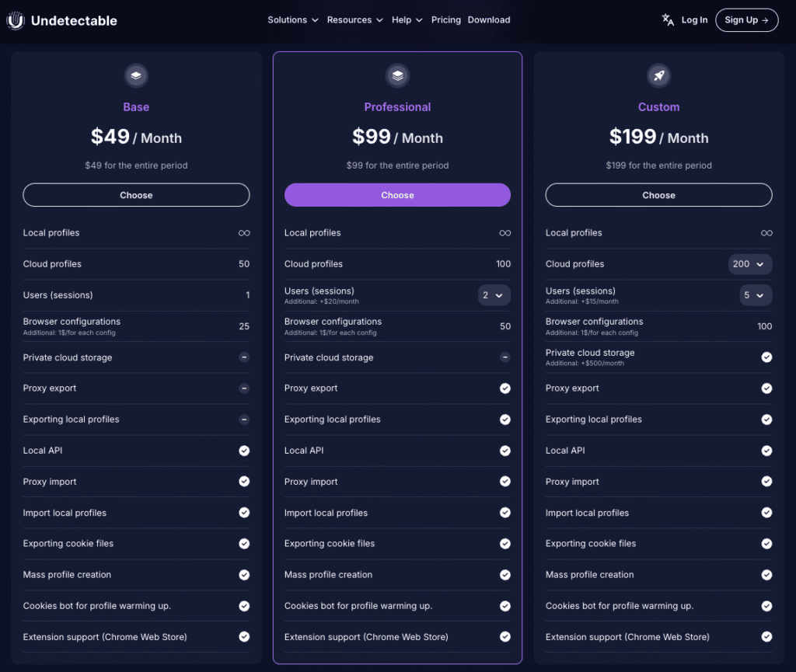Screen dimensions: 796x672
Task: Click Base plan Local API checkmark
Action: 244,451
